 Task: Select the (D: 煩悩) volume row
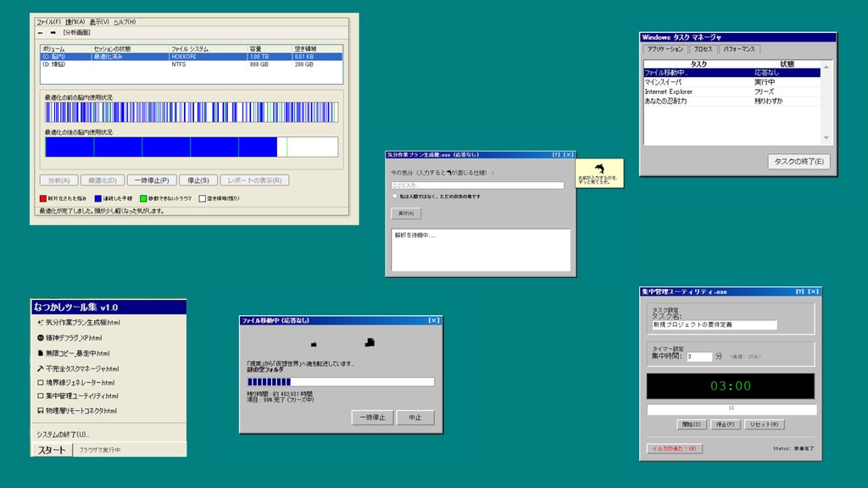point(192,64)
